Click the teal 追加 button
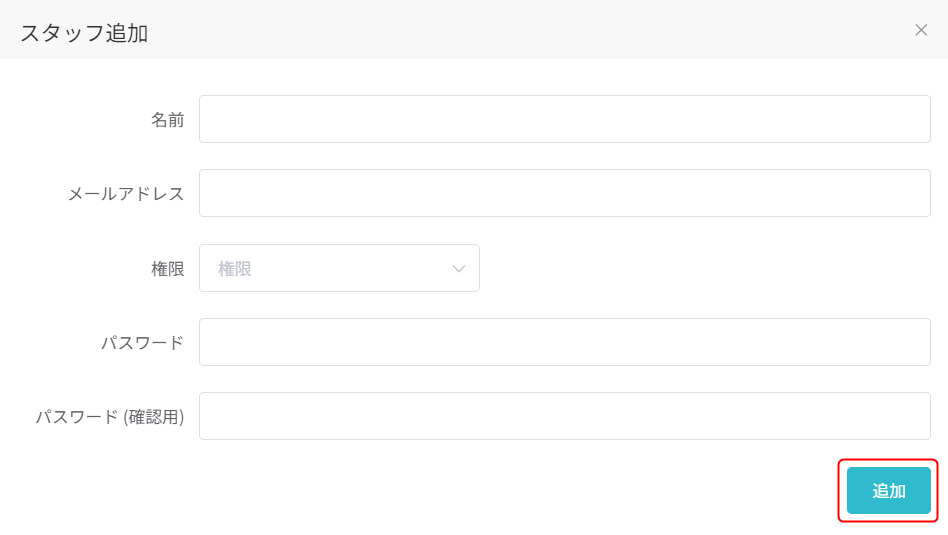Viewport: 948px width, 535px height. pos(888,490)
